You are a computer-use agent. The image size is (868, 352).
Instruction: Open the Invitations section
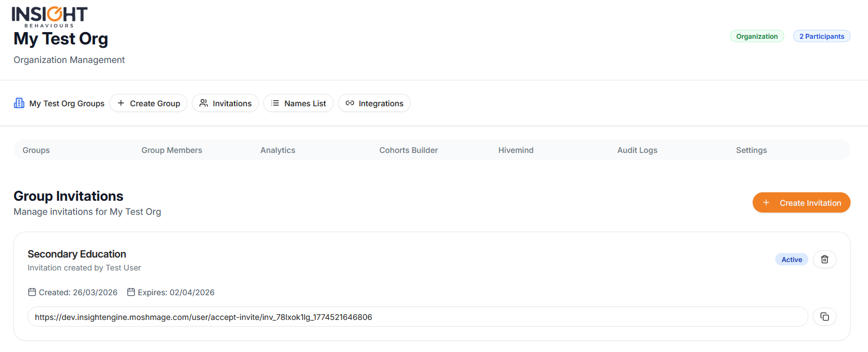tap(225, 103)
